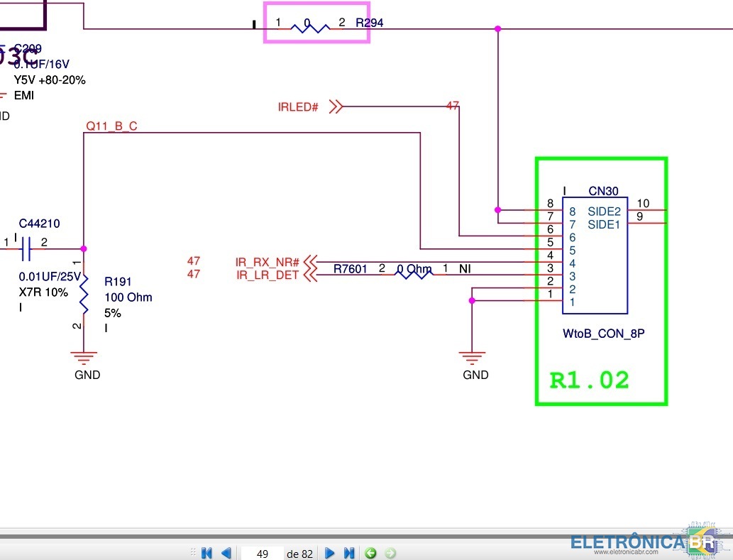Click the page navigation toolbar grip handle

(191, 553)
